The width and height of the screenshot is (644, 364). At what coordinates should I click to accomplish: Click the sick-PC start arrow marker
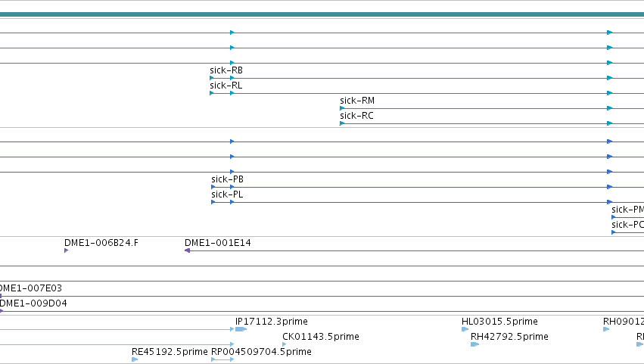(614, 232)
